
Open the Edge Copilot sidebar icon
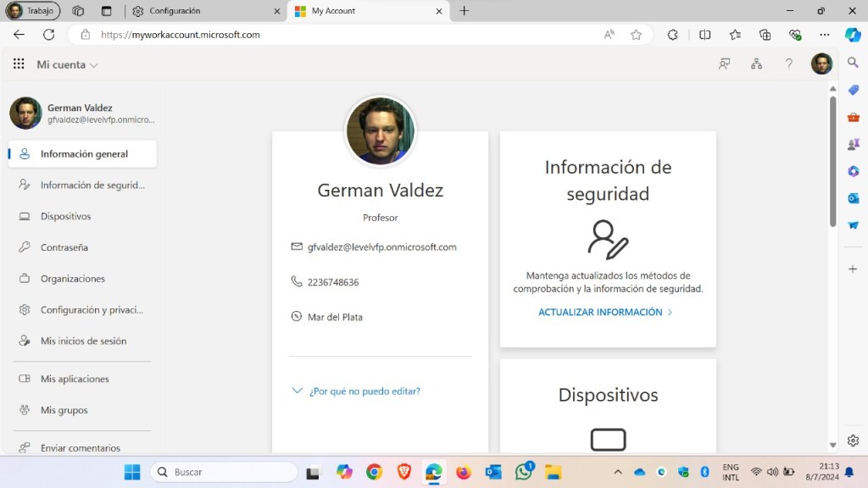(x=853, y=35)
